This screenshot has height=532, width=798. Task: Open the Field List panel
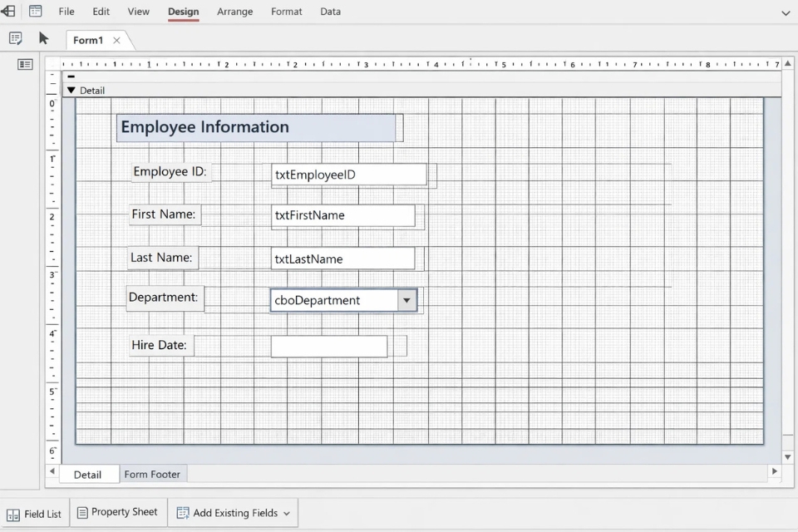(x=35, y=514)
